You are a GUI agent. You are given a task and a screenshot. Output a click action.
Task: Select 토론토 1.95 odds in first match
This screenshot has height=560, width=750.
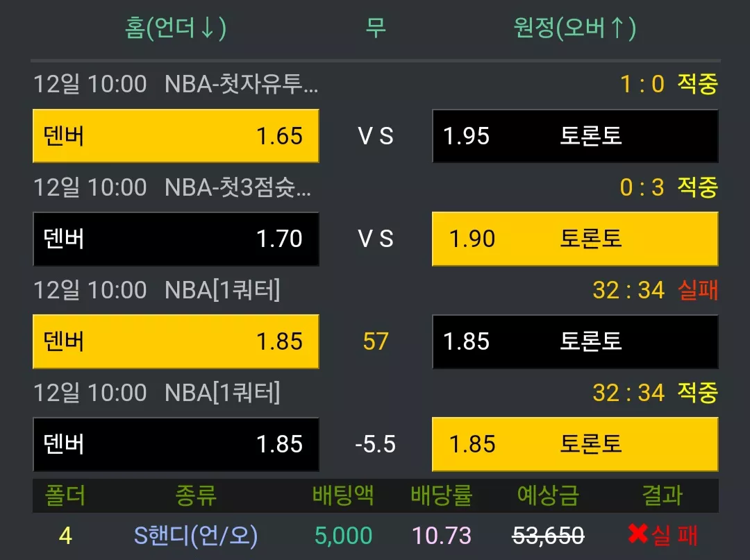point(575,136)
